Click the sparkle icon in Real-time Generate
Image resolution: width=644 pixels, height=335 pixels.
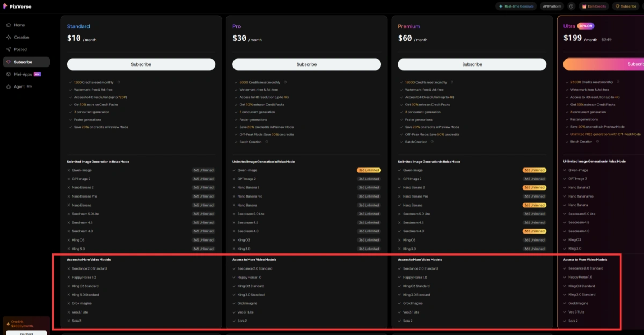tap(501, 6)
